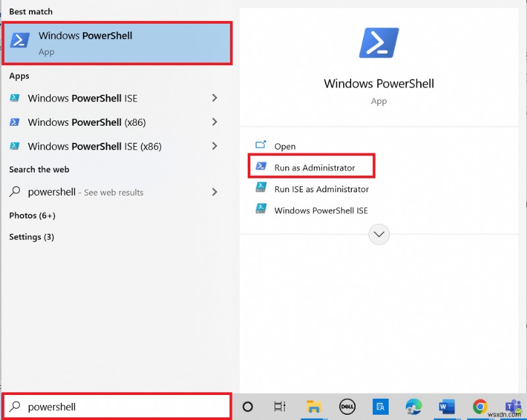527x420 pixels.
Task: Expand Windows PowerShell ISE result arrow
Action: [214, 97]
